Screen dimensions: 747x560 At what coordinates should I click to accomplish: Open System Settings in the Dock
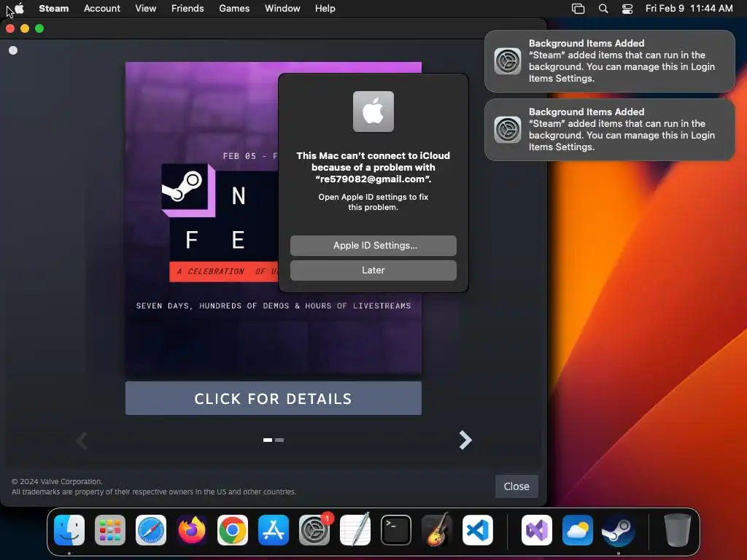314,530
